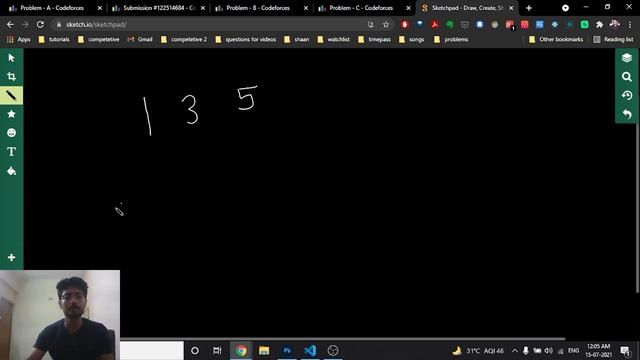This screenshot has height=360, width=640.
Task: Select the pencil brush tool
Action: point(11,96)
